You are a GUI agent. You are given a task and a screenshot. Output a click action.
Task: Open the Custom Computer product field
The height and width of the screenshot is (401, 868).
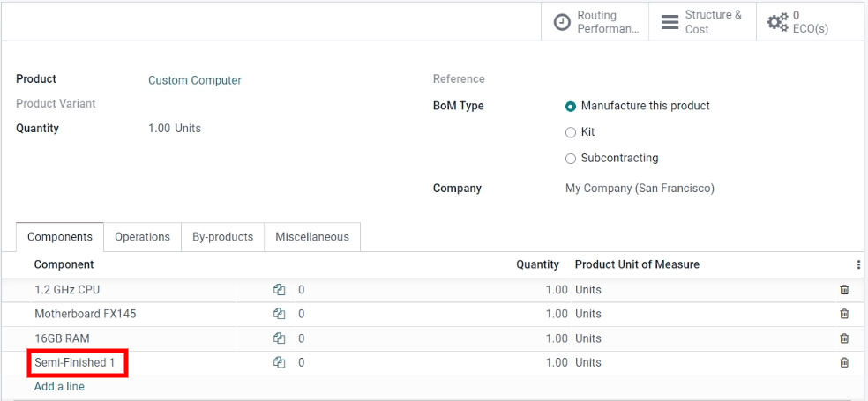[x=195, y=80]
